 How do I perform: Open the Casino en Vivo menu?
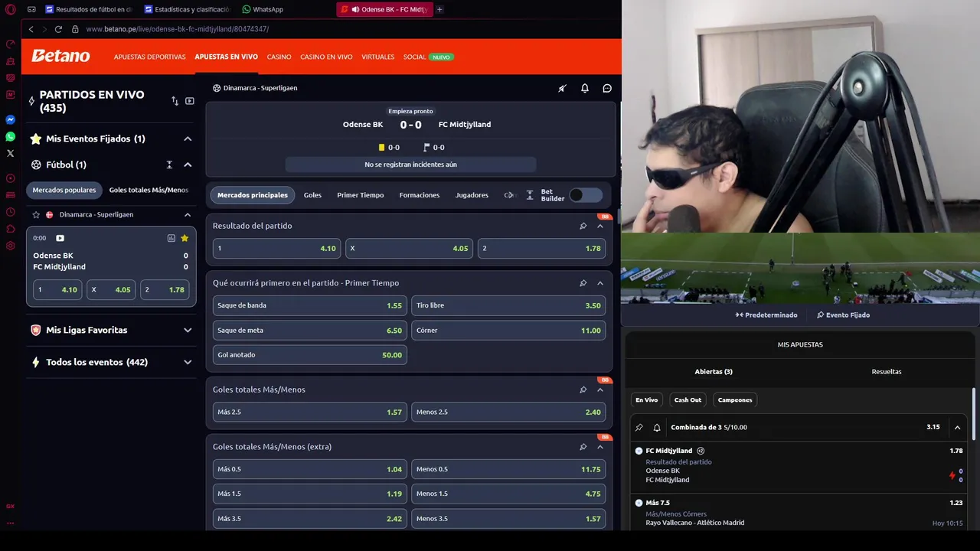(x=326, y=57)
